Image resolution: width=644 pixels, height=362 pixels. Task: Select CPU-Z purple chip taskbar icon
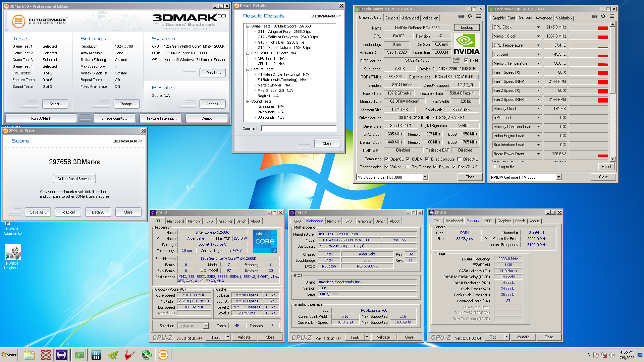[62, 355]
